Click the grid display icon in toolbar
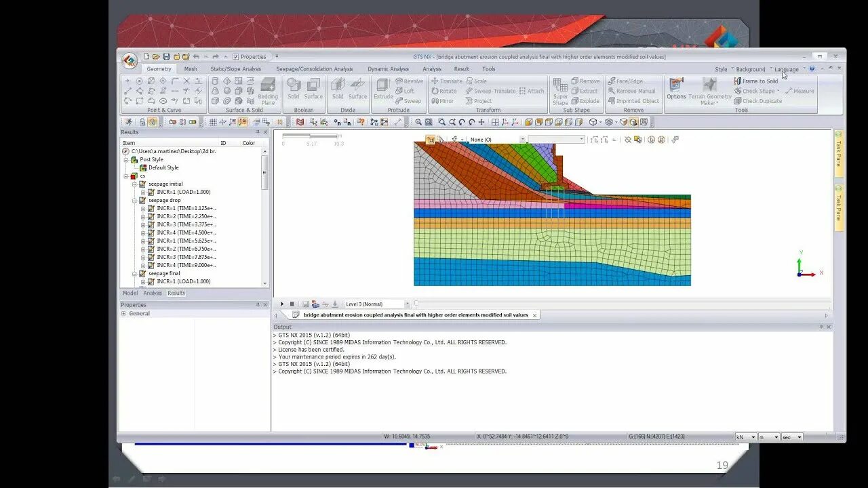Image resolution: width=868 pixels, height=488 pixels. point(213,122)
